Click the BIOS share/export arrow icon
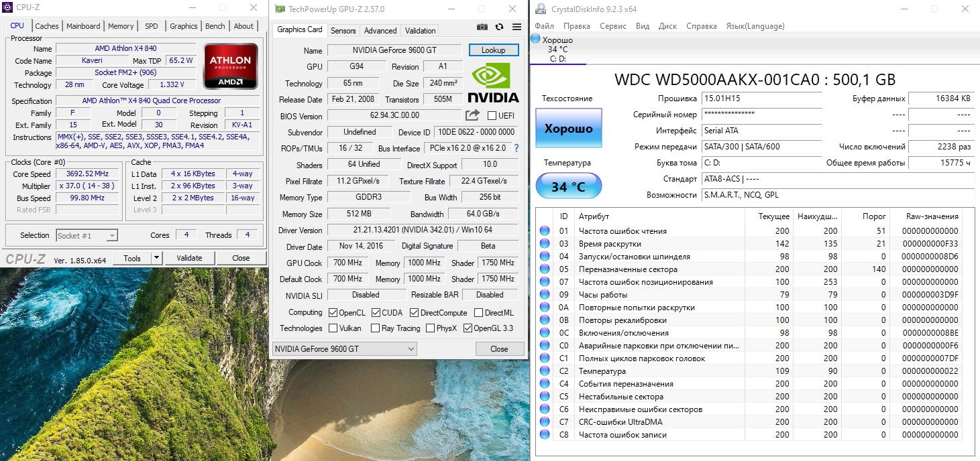The height and width of the screenshot is (461, 980). [x=472, y=115]
